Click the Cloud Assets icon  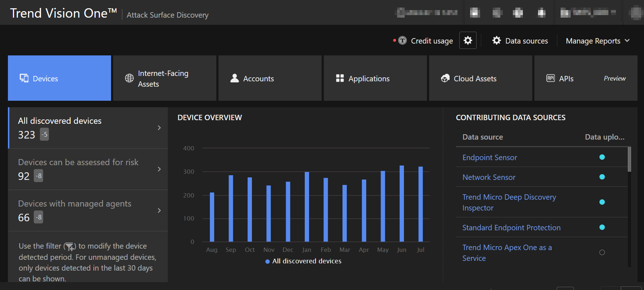tap(445, 78)
